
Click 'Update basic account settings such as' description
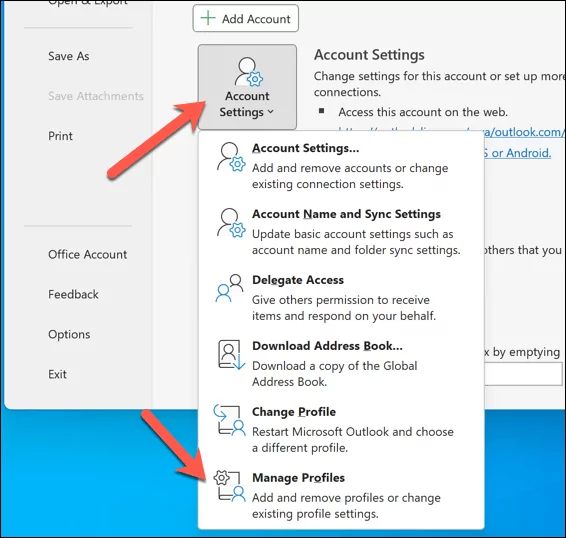pos(353,234)
